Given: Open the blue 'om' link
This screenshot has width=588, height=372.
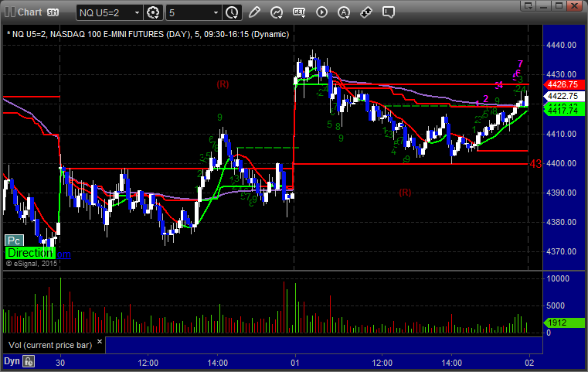Looking at the screenshot, I should (x=64, y=254).
